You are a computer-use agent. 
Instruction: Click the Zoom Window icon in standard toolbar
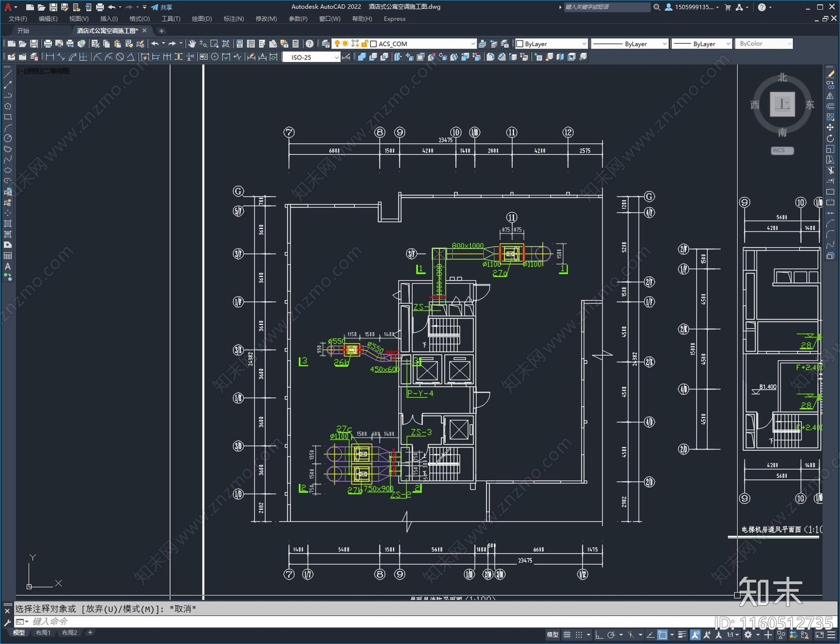(214, 44)
